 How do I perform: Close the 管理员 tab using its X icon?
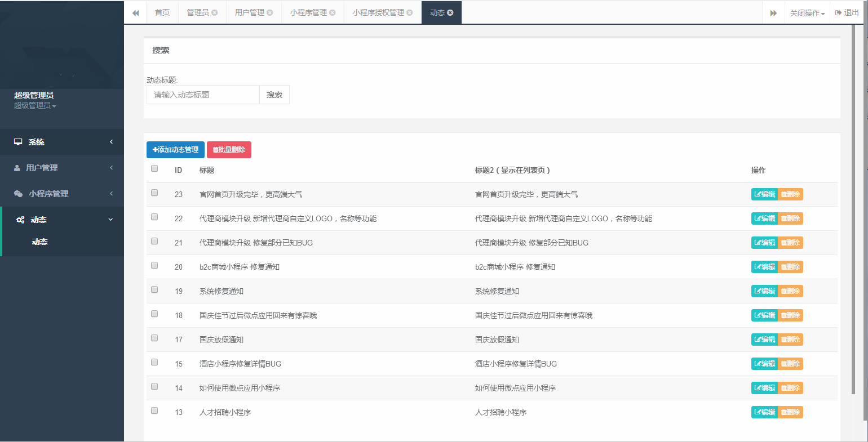[x=215, y=12]
